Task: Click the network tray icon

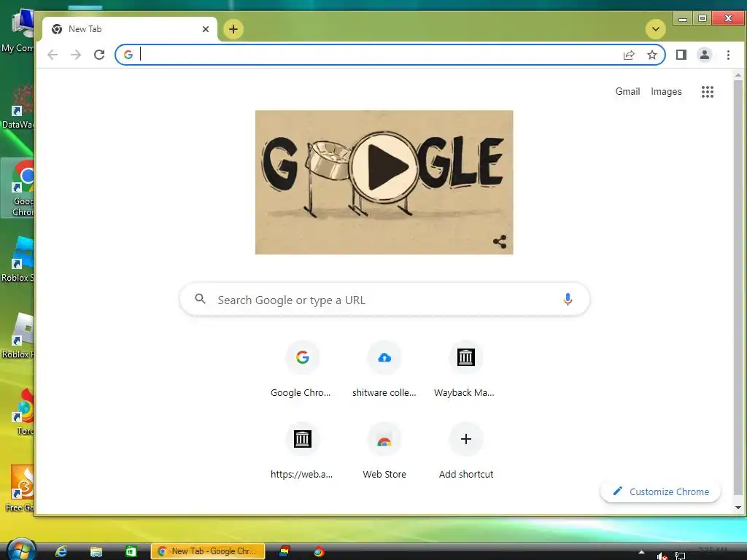Action: pos(680,556)
